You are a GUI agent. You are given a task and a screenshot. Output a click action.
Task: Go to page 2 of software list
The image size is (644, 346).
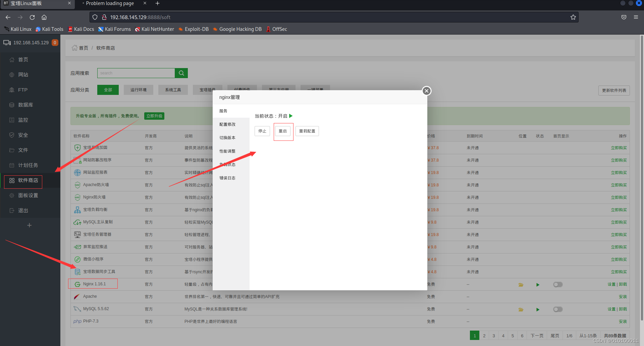coord(484,336)
